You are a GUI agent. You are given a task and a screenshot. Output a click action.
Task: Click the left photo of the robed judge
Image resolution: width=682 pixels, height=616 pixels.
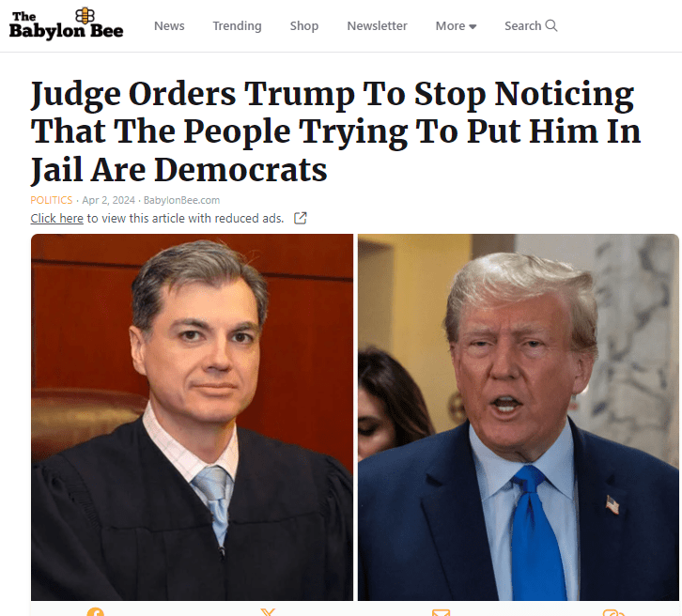192,417
